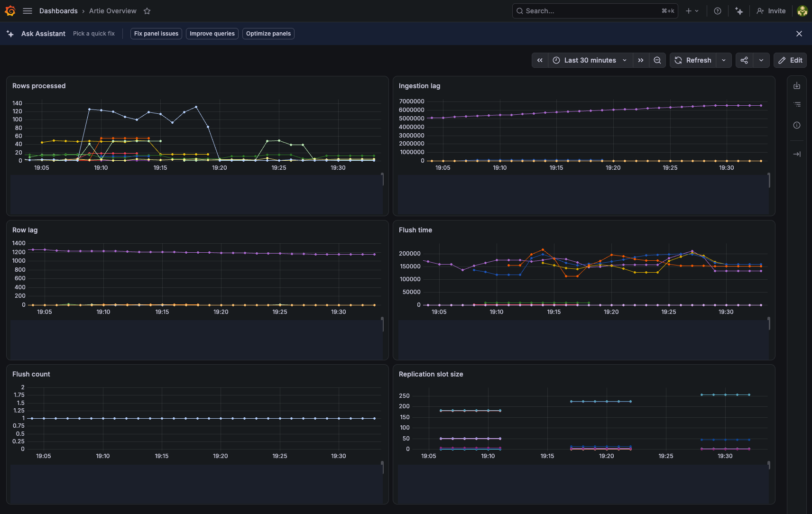812x514 pixels.
Task: Open the plus New menu dropdown
Action: coord(692,11)
